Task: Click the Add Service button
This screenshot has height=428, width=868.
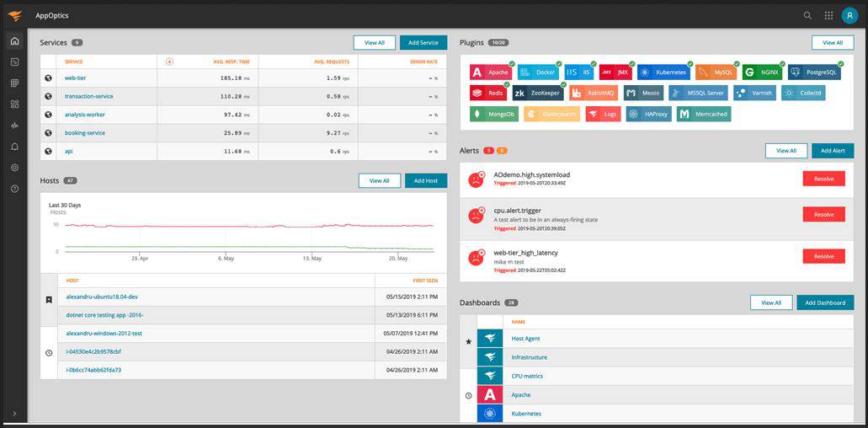Action: [x=423, y=43]
